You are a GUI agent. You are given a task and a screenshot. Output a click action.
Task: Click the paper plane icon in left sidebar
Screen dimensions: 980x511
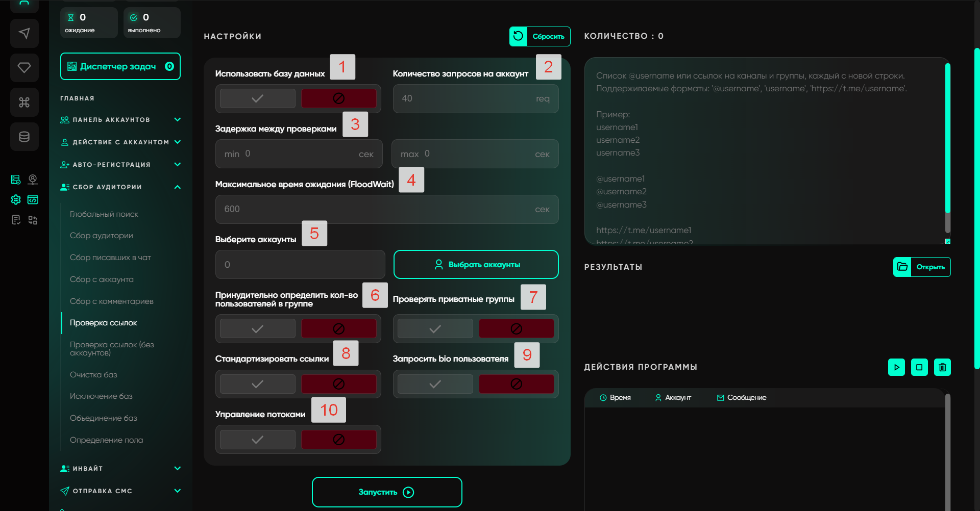pos(24,34)
